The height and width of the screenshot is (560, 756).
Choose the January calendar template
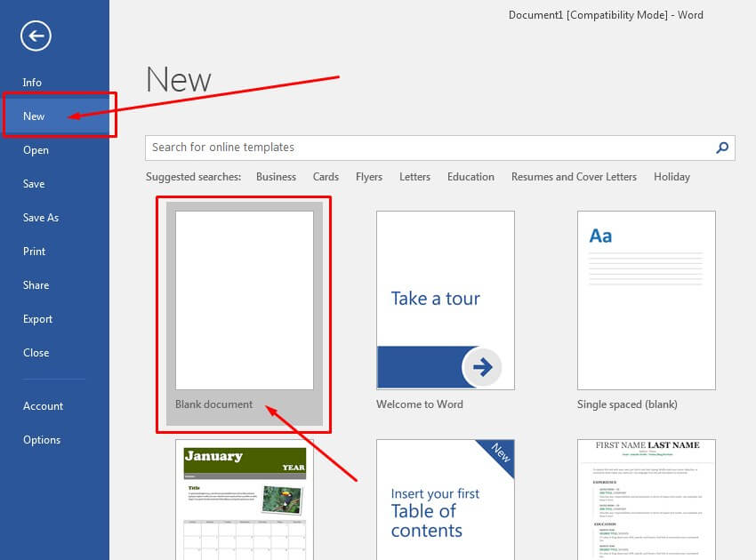coord(245,498)
